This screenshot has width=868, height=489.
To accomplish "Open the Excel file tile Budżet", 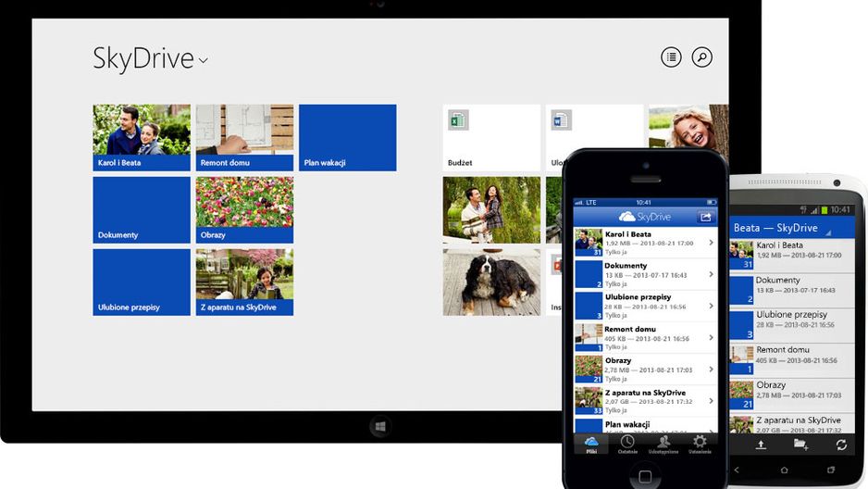I will click(x=491, y=138).
